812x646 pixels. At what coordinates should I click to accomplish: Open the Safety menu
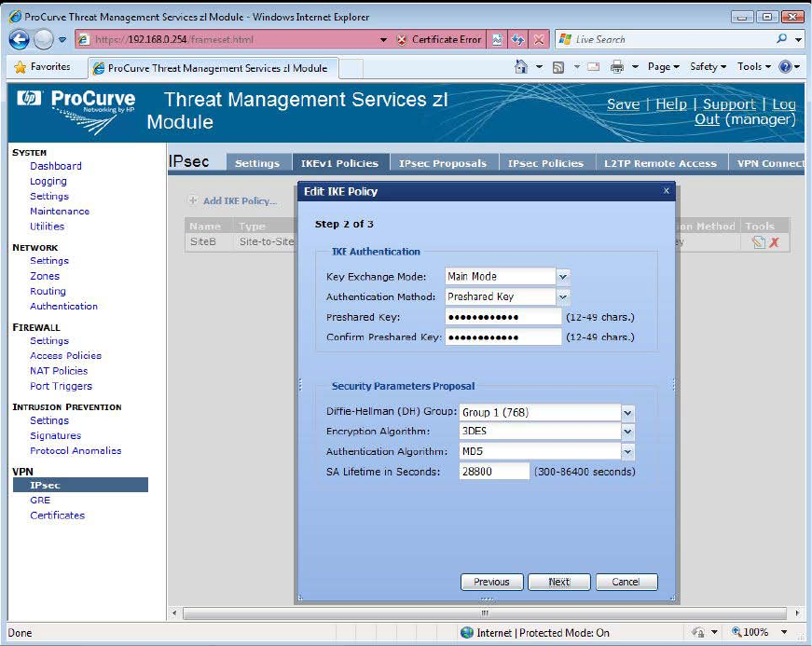pos(708,67)
